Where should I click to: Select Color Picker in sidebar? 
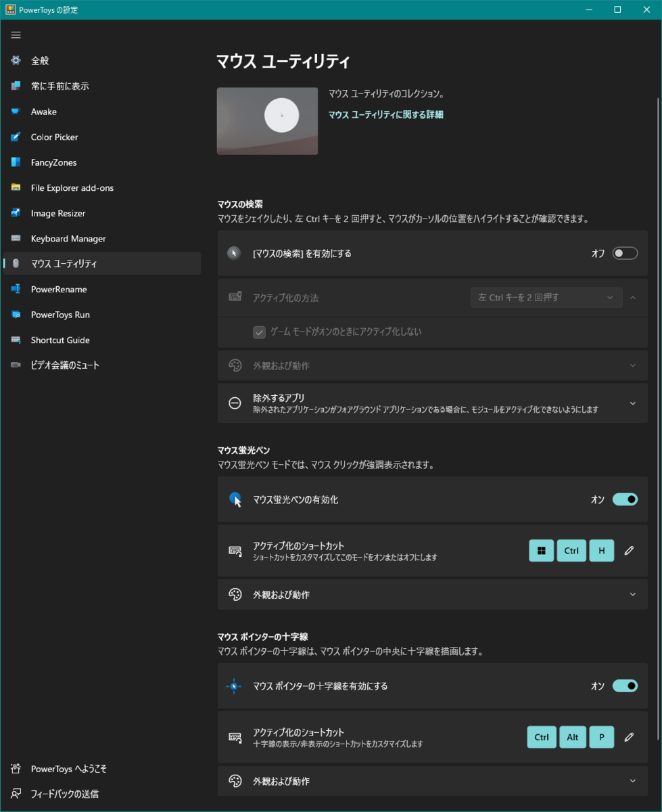102,137
